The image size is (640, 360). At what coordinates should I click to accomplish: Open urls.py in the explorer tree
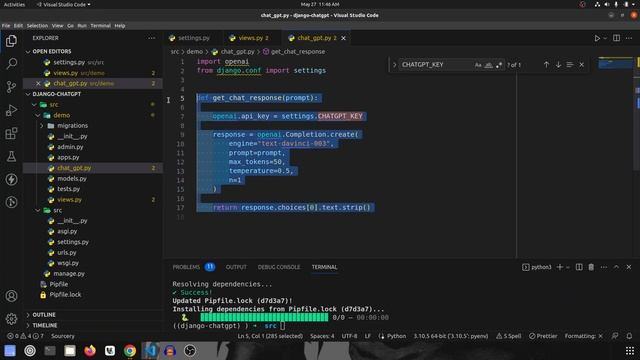67,252
